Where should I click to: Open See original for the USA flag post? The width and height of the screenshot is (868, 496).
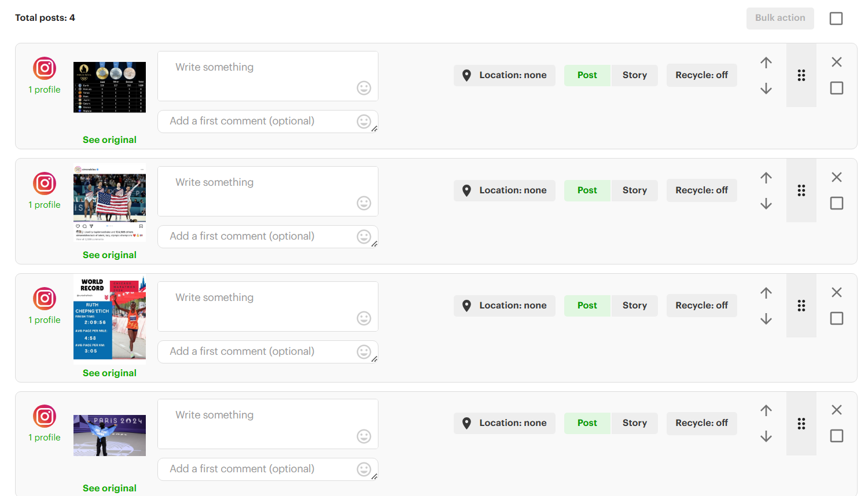coord(109,255)
